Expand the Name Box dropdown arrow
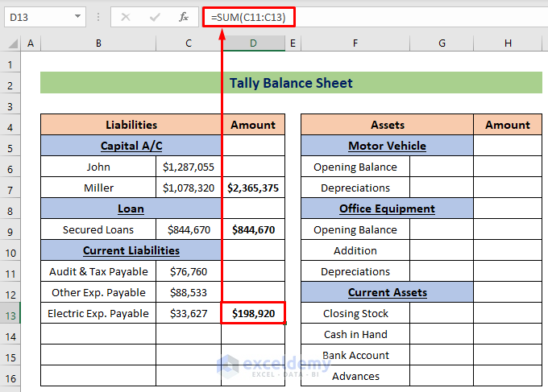The height and width of the screenshot is (392, 548). [x=77, y=16]
